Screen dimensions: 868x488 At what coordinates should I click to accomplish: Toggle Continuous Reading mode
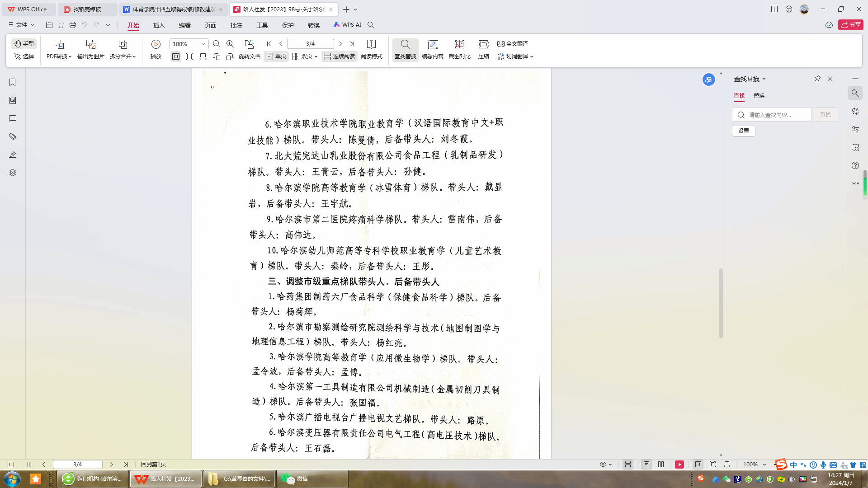339,56
